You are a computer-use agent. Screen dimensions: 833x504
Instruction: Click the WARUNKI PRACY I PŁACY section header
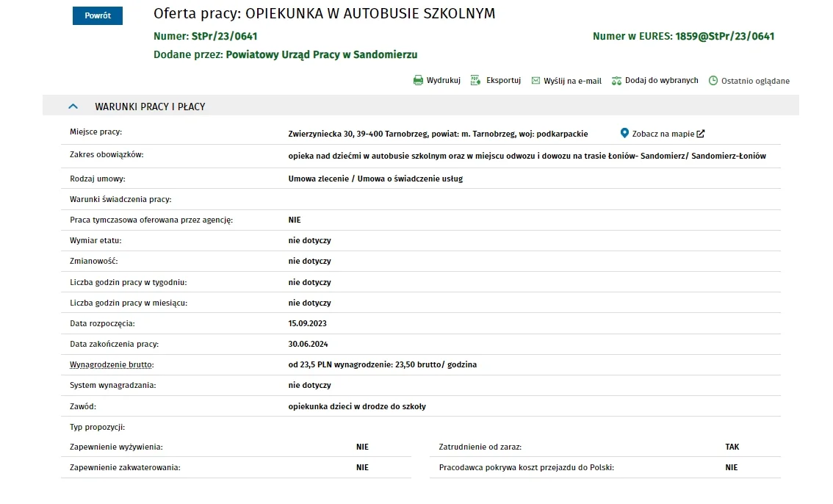point(421,107)
